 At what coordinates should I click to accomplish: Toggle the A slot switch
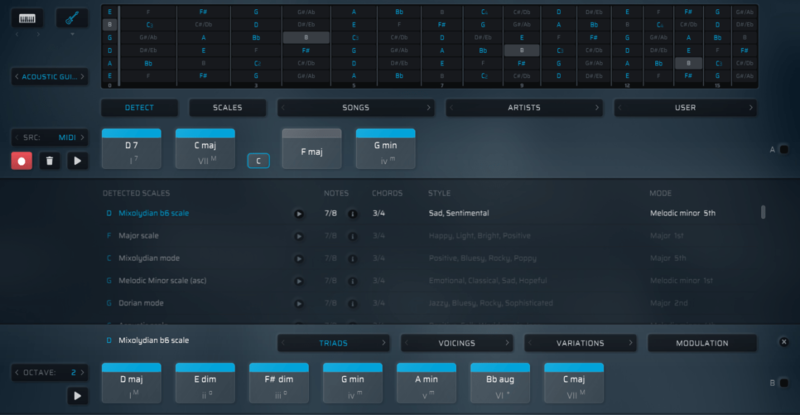point(783,150)
